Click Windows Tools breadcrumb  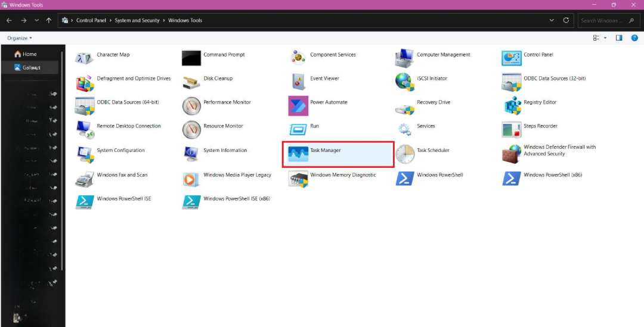185,20
